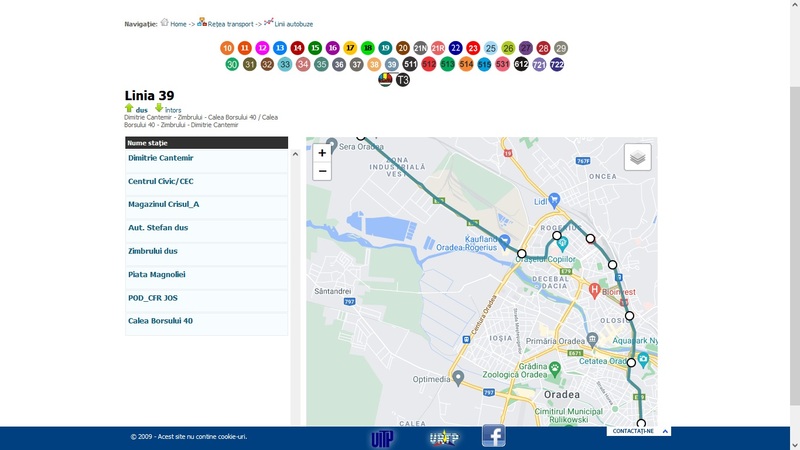Choose line 33 badge
Image resolution: width=800 pixels, height=450 pixels.
coord(285,64)
